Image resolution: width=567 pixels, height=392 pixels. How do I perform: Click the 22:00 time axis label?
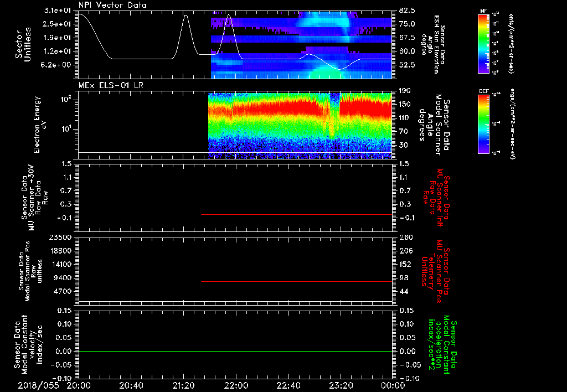[236, 385]
